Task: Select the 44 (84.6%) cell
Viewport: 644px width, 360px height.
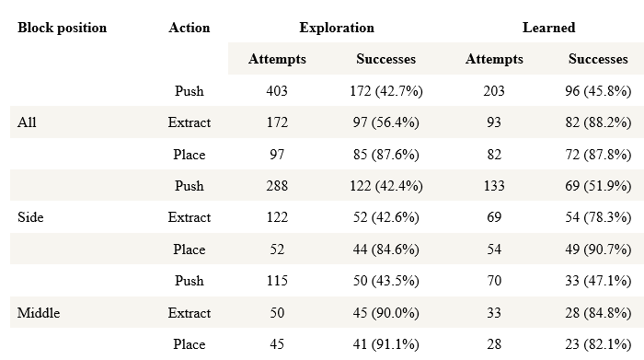Action: [x=386, y=249]
